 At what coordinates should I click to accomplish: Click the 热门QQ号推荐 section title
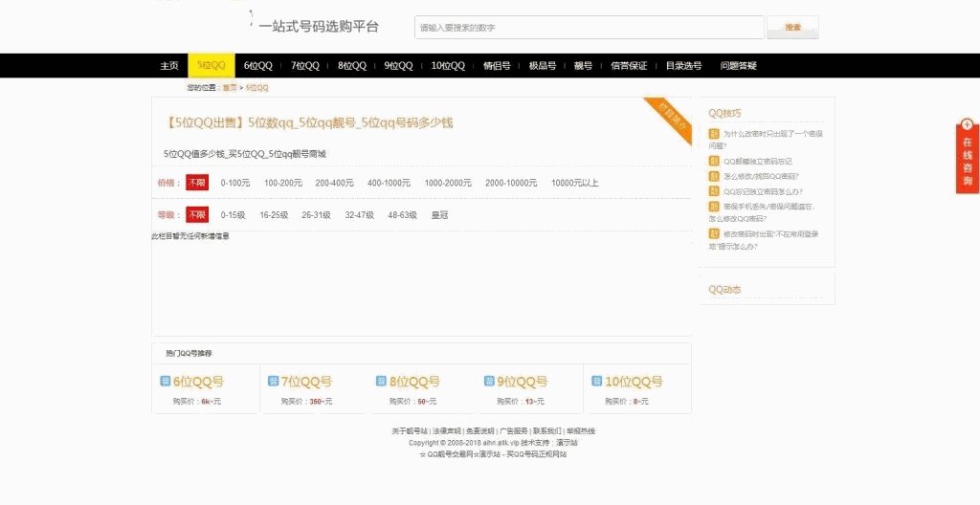(189, 354)
